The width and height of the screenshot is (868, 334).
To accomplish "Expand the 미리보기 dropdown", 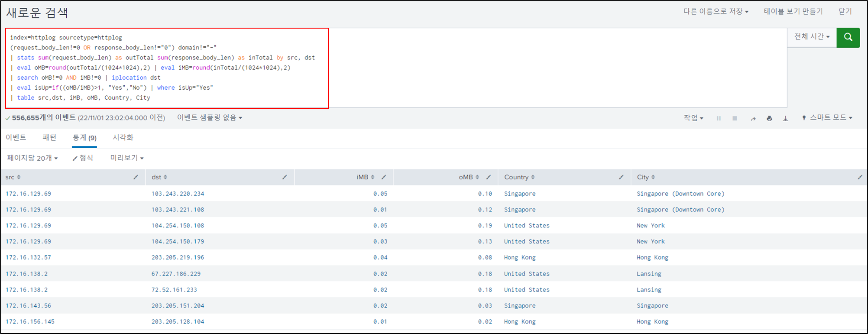I will click(127, 158).
